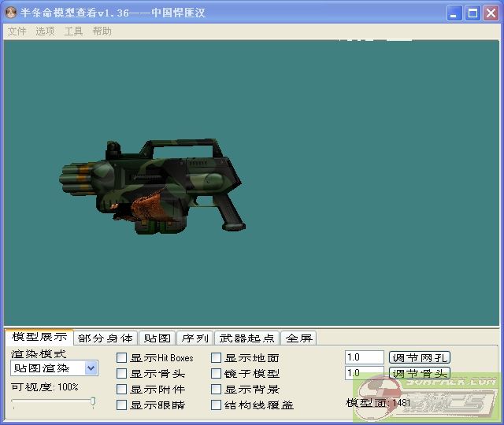The width and height of the screenshot is (504, 425).
Task: Enable the 显示地面 show ground checkbox
Action: click(217, 358)
